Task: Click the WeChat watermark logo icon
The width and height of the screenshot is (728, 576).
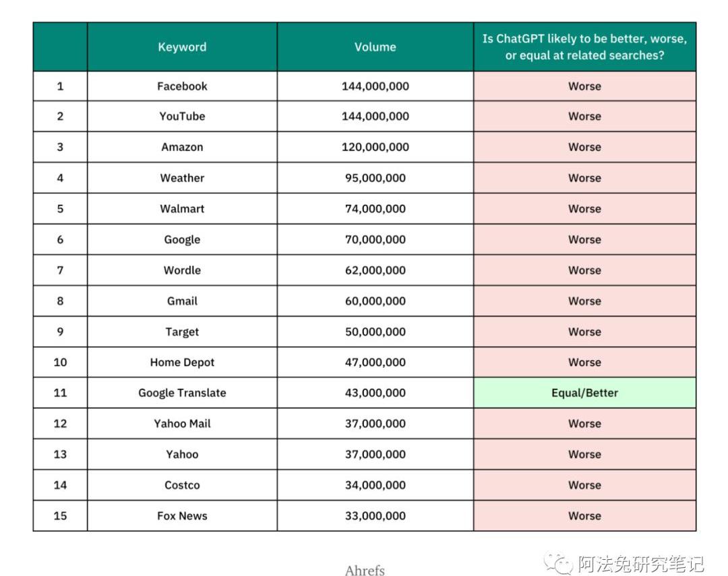Action: tap(560, 563)
